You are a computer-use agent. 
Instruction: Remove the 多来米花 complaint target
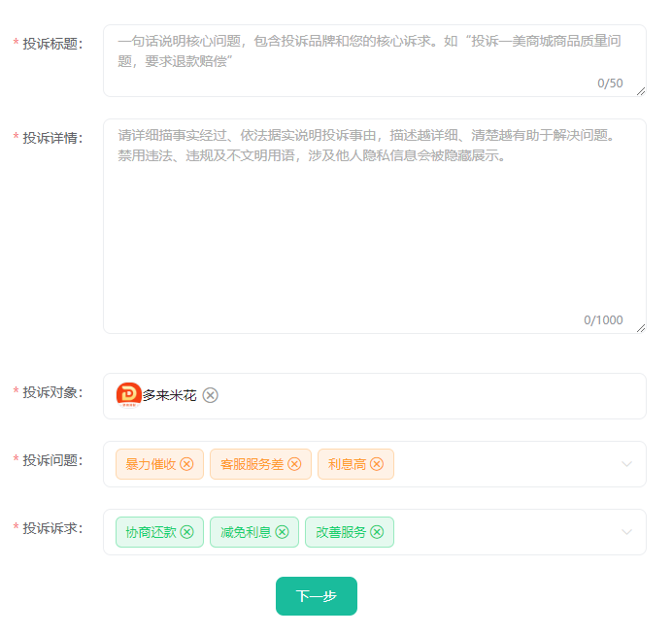(210, 395)
